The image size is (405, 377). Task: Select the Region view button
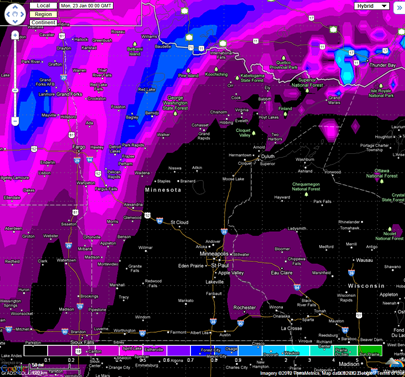pos(43,14)
